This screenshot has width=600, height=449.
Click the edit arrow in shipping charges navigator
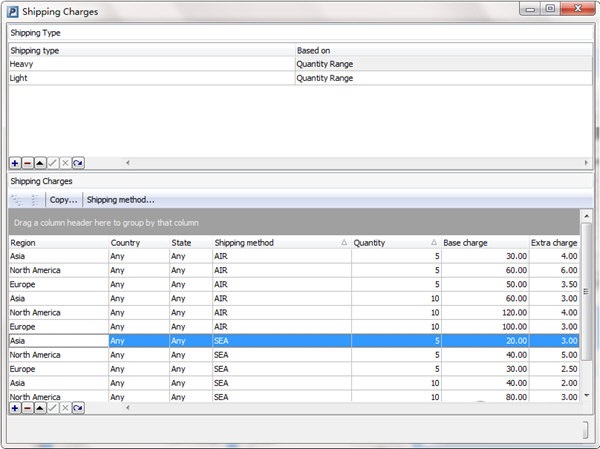[40, 408]
